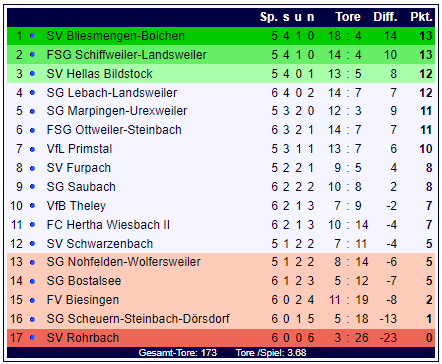Open team SG Lebach-Landsweiler
442x364 pixels.
point(112,93)
